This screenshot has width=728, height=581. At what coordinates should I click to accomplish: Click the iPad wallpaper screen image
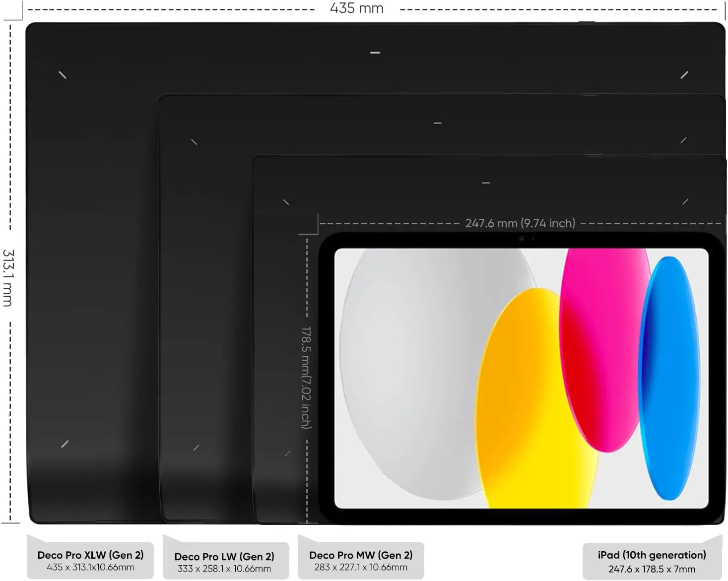(x=522, y=379)
